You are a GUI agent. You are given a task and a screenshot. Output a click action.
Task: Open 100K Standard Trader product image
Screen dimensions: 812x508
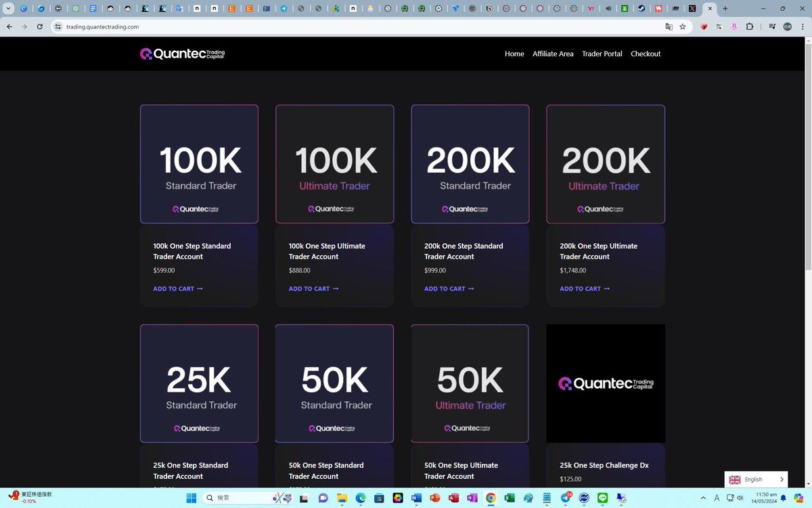199,164
